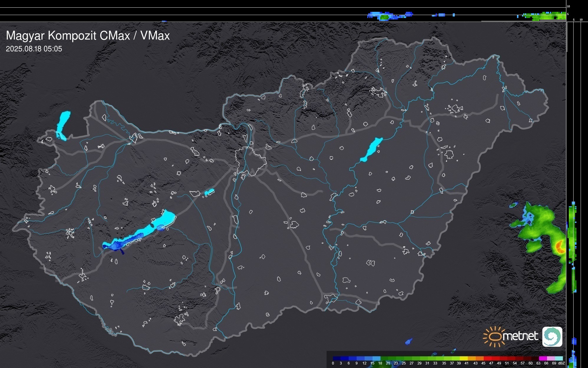588x368 pixels.
Task: Click the vertical scrollbar thumb at right
Action: pyautogui.click(x=567, y=37)
